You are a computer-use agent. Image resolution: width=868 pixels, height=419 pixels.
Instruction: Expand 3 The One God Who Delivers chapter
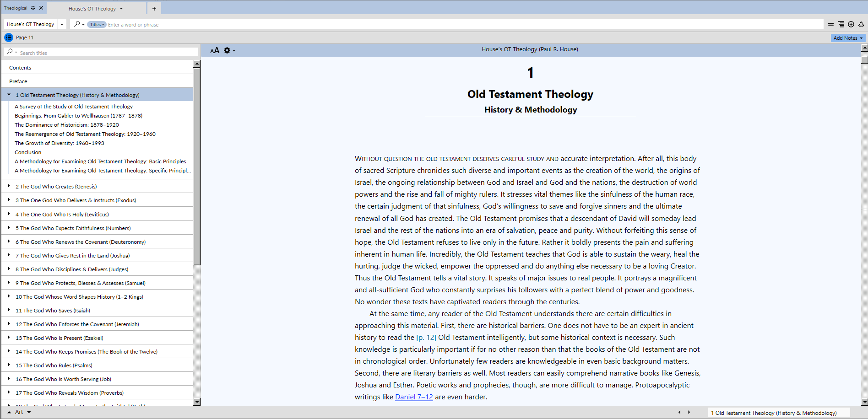(9, 200)
